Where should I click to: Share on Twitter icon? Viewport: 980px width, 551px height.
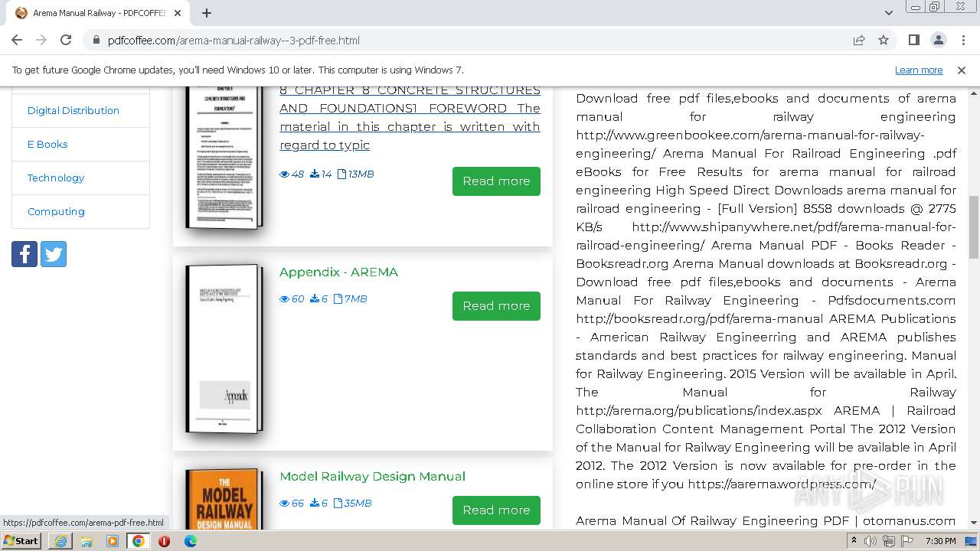tap(54, 254)
